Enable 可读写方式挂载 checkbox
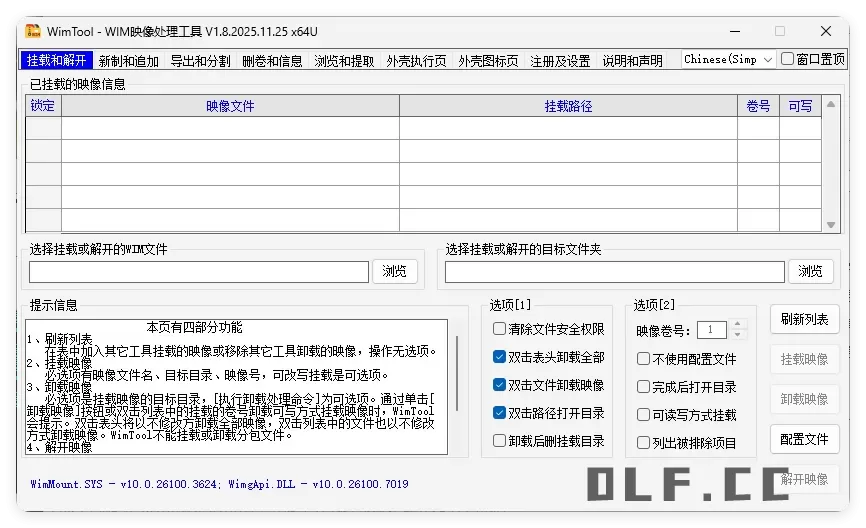 click(643, 415)
